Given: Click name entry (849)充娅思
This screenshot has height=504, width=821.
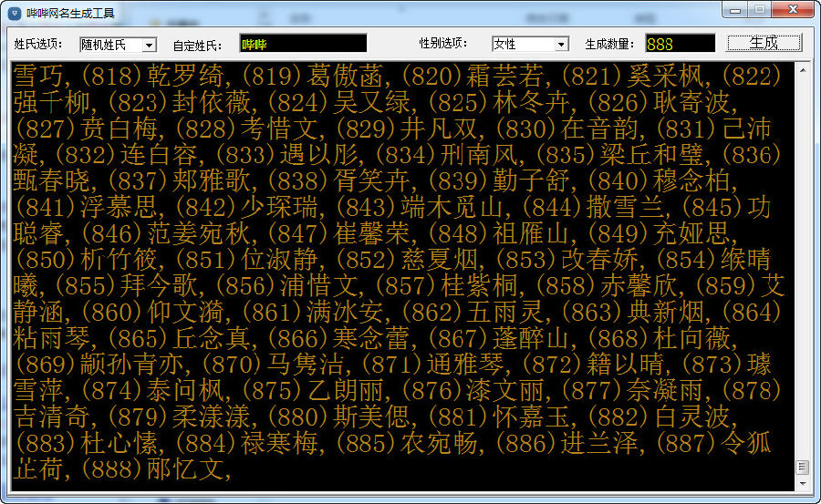Looking at the screenshot, I should (661, 233).
